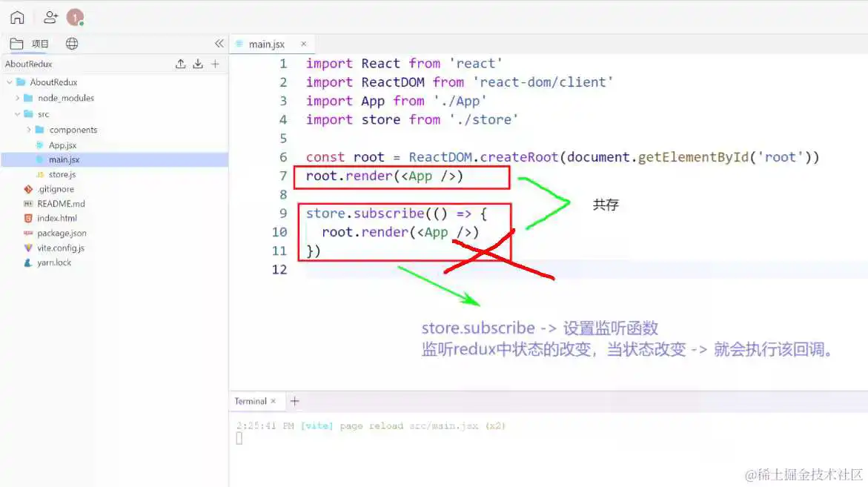Click the HTML5 icon beside index.html
This screenshot has width=868, height=487.
tap(28, 218)
